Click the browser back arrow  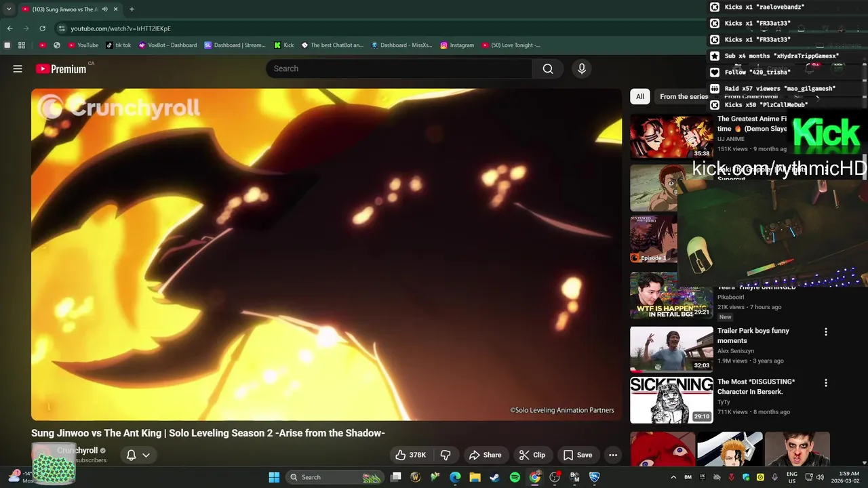coord(9,28)
